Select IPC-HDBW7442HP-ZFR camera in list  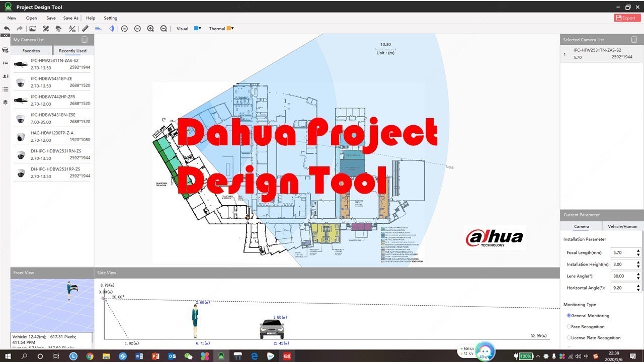coord(52,100)
